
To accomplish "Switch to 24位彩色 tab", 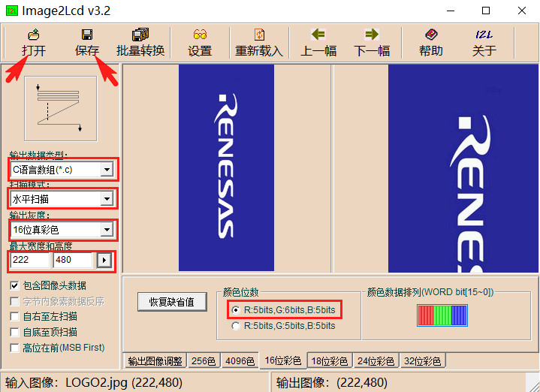I will (376, 361).
